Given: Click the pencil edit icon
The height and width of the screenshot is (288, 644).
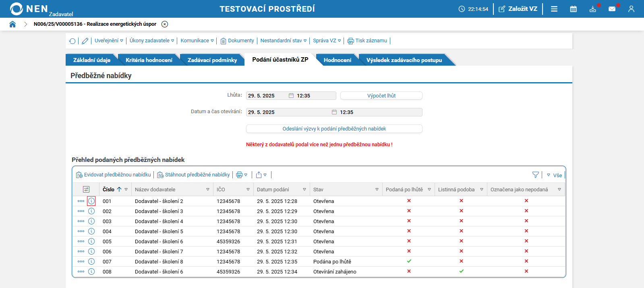Looking at the screenshot, I should click(x=85, y=41).
